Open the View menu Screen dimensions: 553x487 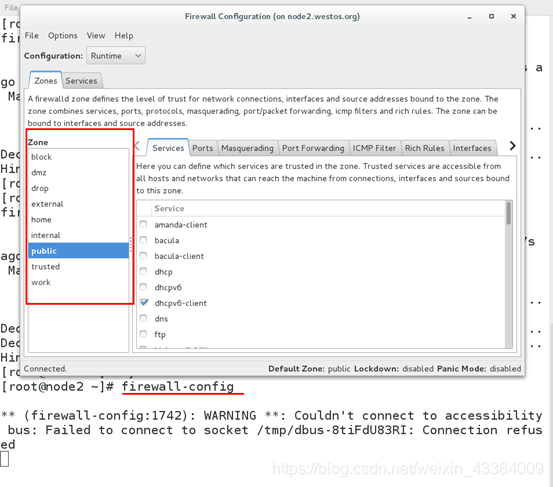click(96, 36)
